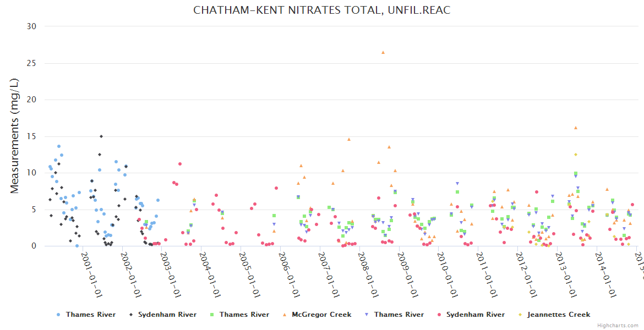644x330 pixels.
Task: Hide the Jeannettes Creek series via its label
Action: [x=558, y=315]
